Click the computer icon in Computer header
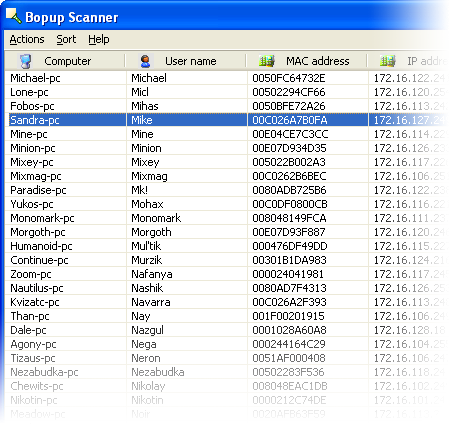 click(26, 61)
